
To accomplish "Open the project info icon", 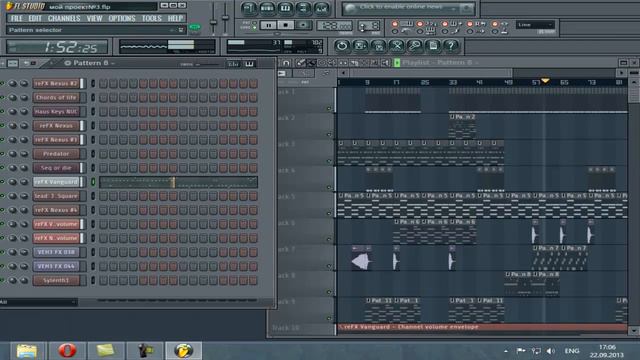I will [433, 46].
